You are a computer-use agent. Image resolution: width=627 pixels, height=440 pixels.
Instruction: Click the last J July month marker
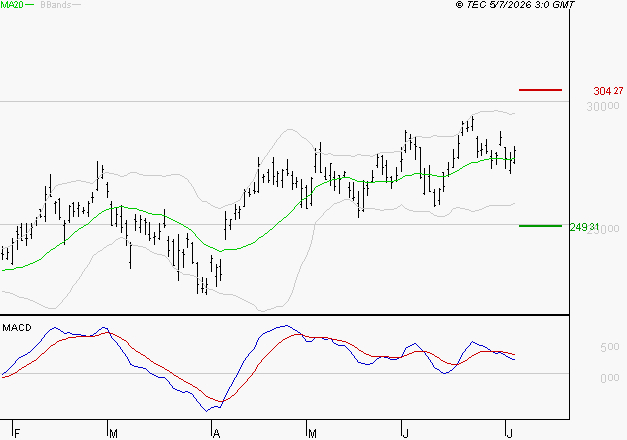click(x=509, y=434)
